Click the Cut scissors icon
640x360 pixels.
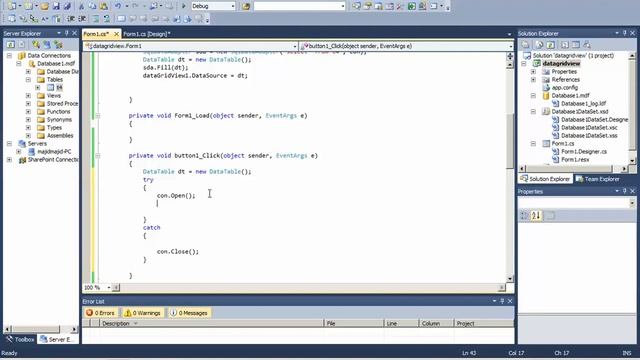(x=81, y=6)
